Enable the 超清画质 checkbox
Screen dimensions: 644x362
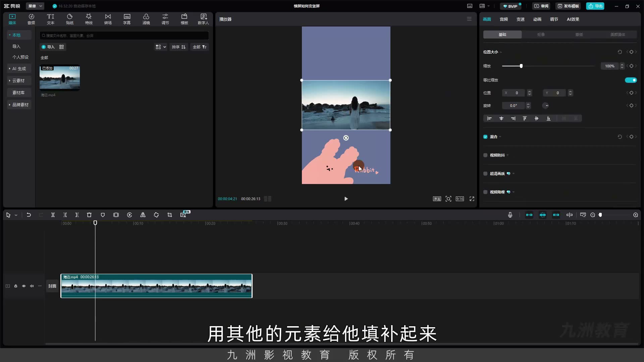pos(485,174)
